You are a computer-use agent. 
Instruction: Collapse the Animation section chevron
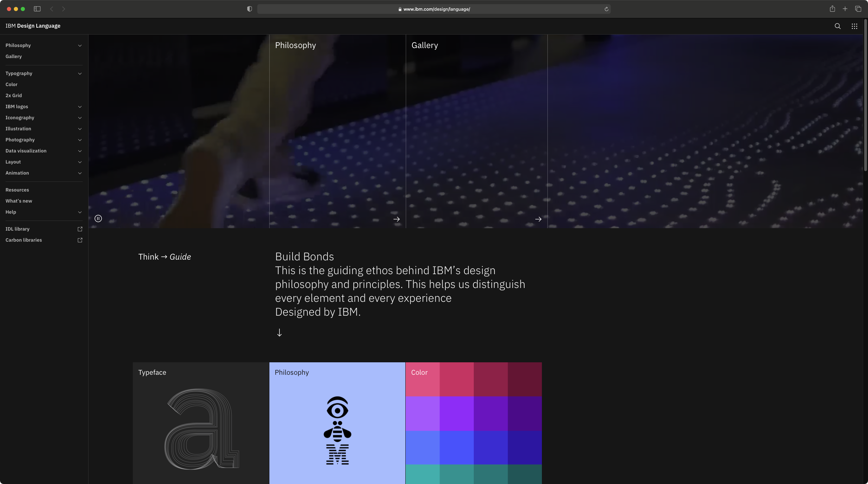point(80,173)
